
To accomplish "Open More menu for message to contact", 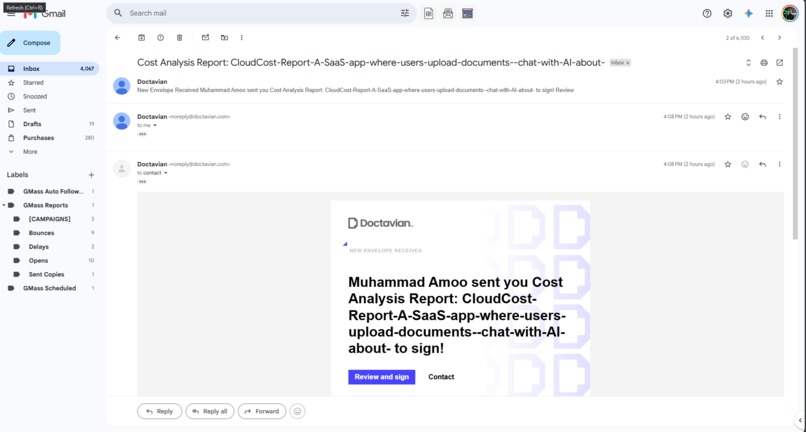I will pyautogui.click(x=779, y=164).
